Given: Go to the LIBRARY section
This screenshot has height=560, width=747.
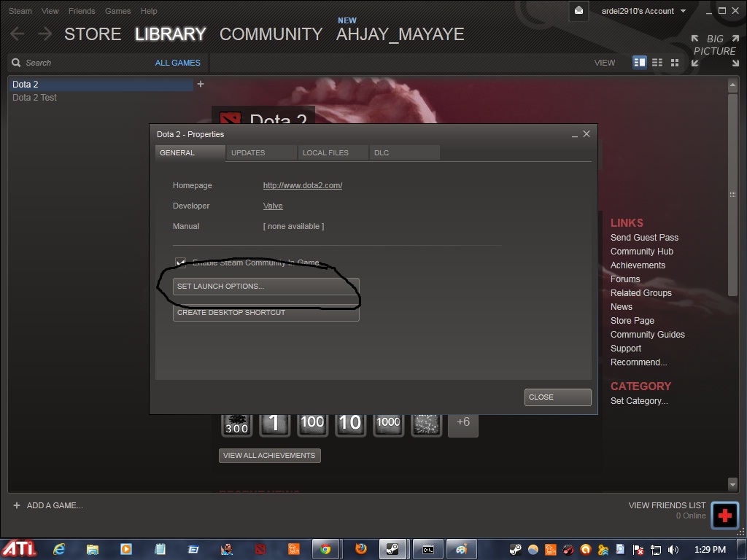Looking at the screenshot, I should (170, 34).
